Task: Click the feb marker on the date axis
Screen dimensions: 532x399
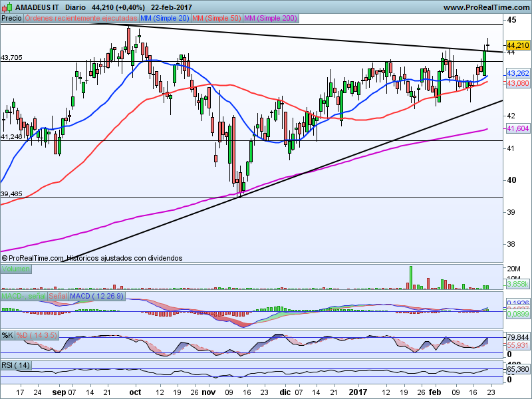Action: pyautogui.click(x=435, y=392)
